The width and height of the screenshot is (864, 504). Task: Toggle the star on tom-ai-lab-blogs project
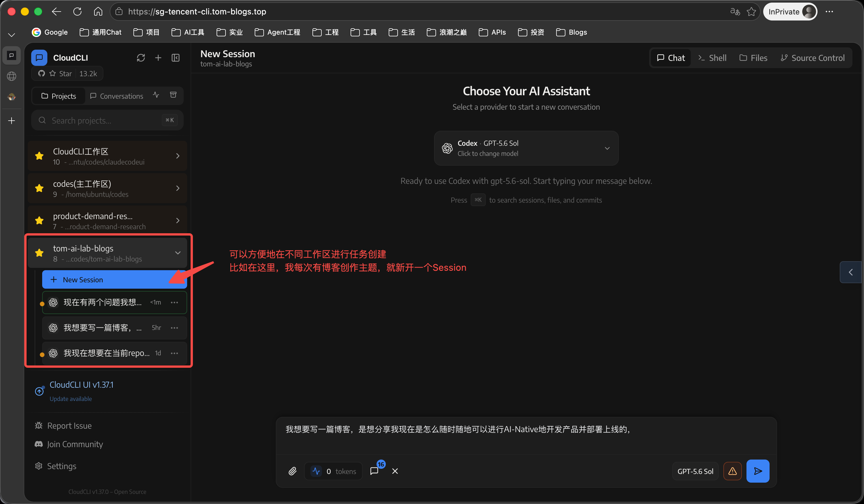(40, 253)
